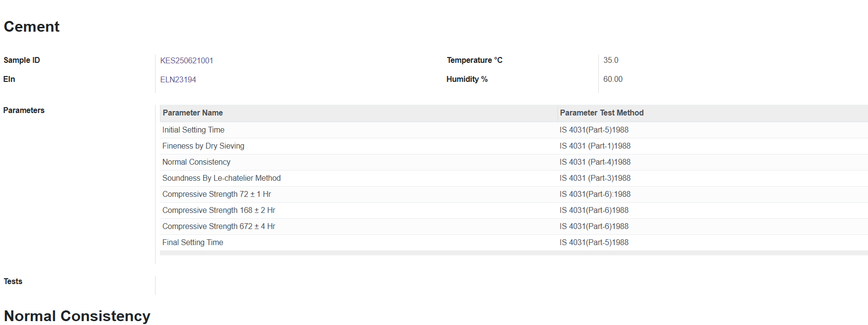Click Compressive Strength 672 ± 4 Hr row
The width and height of the screenshot is (868, 325).
pyautogui.click(x=514, y=227)
